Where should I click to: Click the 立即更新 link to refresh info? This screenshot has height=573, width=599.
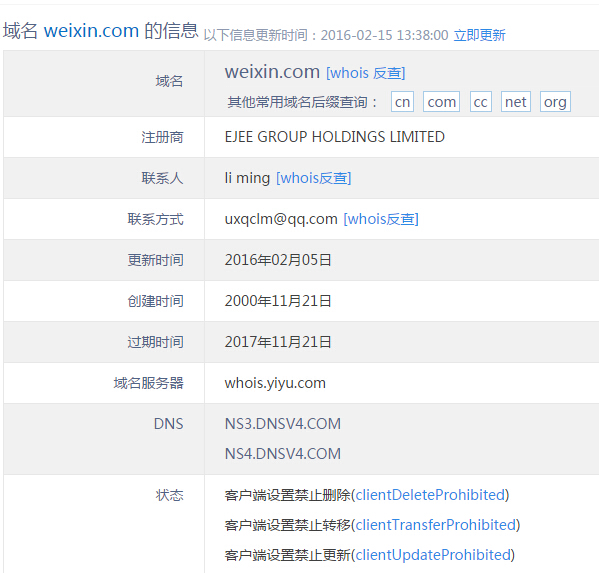tap(479, 35)
